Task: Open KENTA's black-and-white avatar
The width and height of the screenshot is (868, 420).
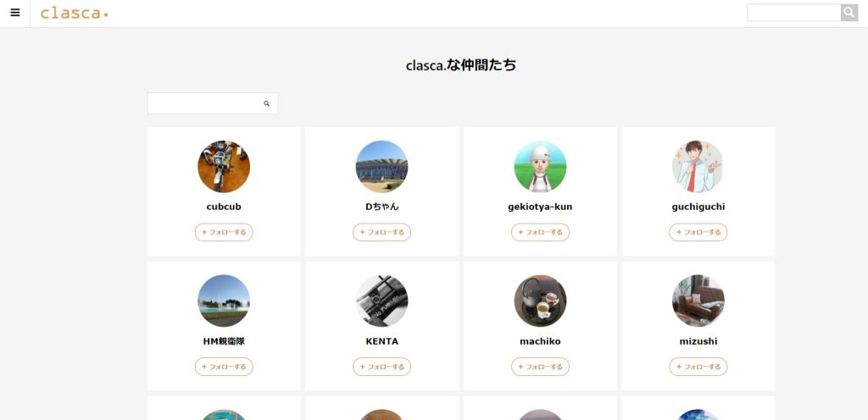Action: pos(382,301)
